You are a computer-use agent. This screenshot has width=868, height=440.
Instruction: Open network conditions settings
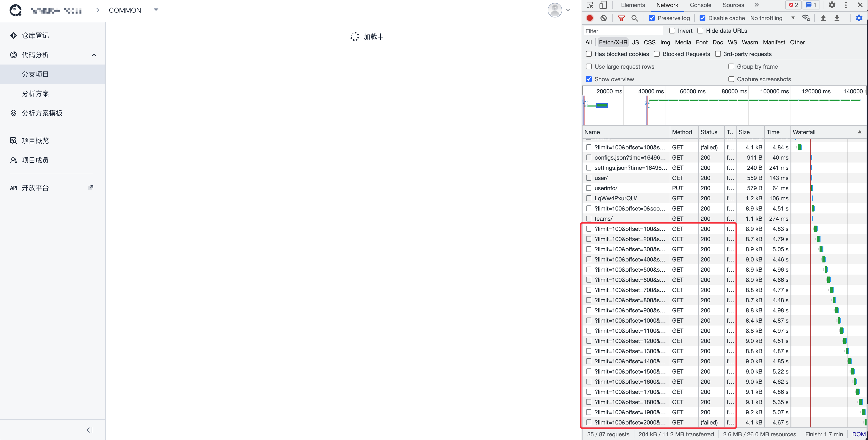click(806, 18)
